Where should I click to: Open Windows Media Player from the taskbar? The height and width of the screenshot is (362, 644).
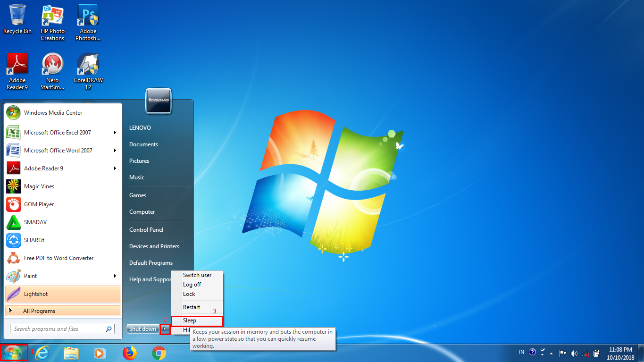click(100, 353)
